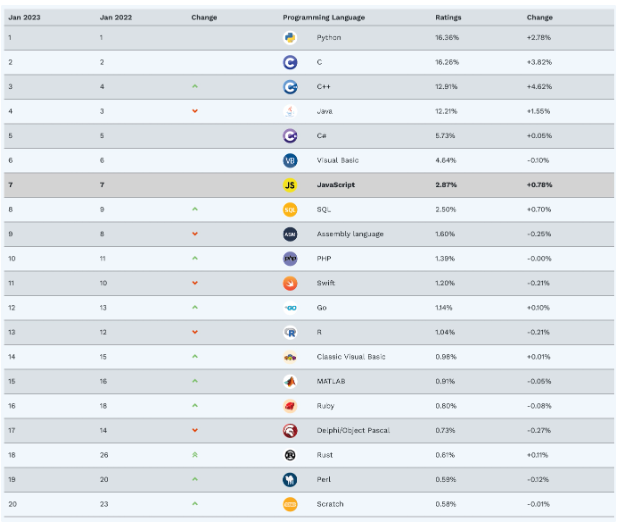The image size is (617, 526).
Task: Click the Ruby gem icon
Action: [290, 406]
